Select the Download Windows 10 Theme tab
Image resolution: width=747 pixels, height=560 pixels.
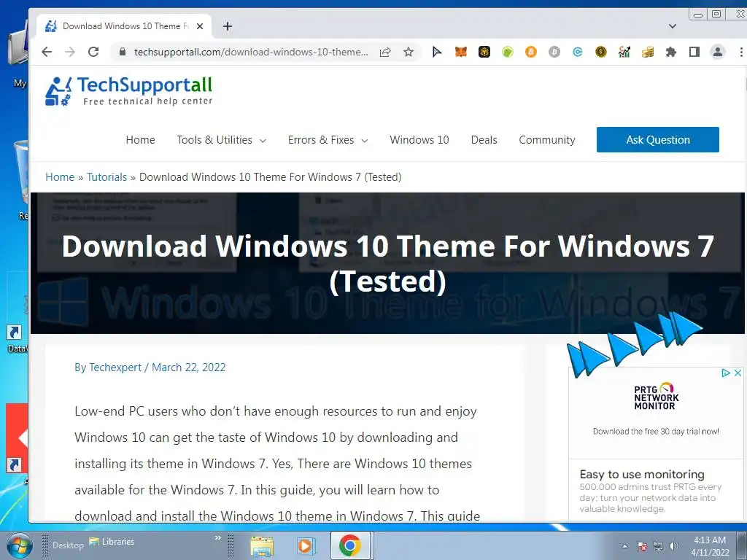(x=125, y=26)
